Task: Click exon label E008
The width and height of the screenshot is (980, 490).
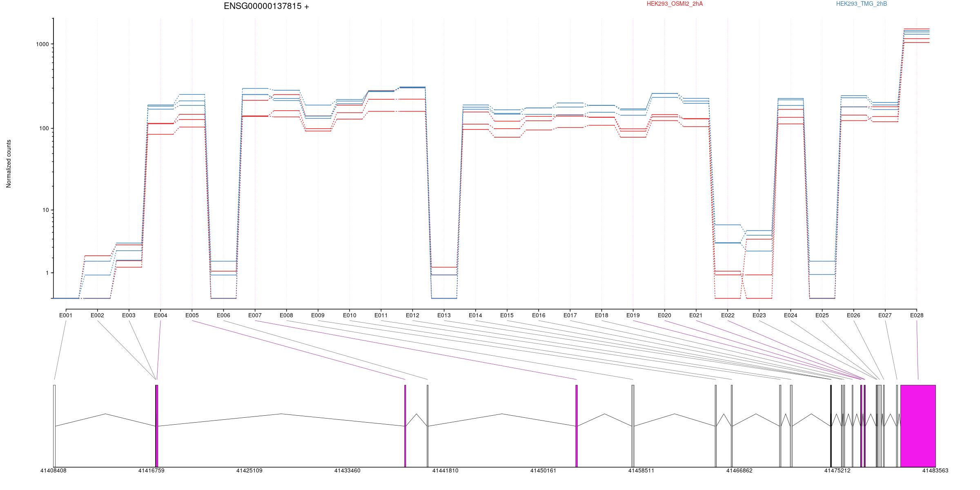Action: (x=286, y=315)
